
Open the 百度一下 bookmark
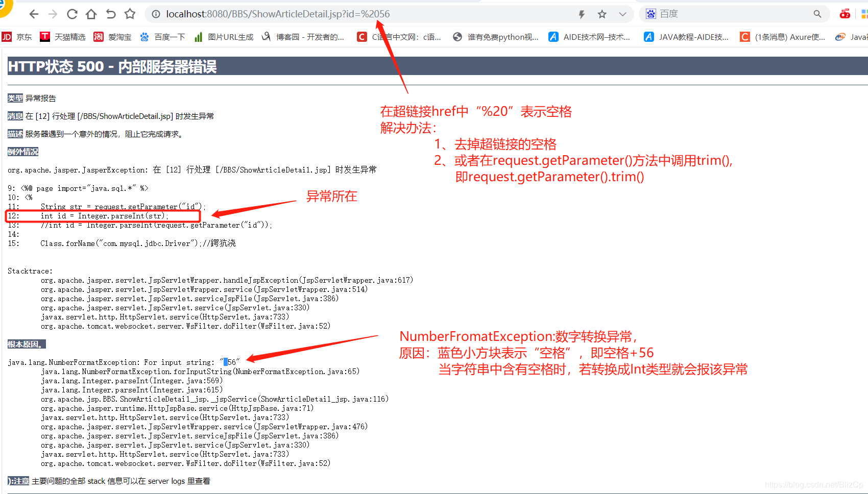pyautogui.click(x=162, y=37)
